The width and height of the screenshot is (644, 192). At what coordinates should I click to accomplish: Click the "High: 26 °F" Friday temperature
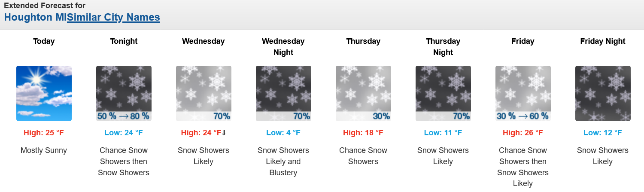(523, 133)
